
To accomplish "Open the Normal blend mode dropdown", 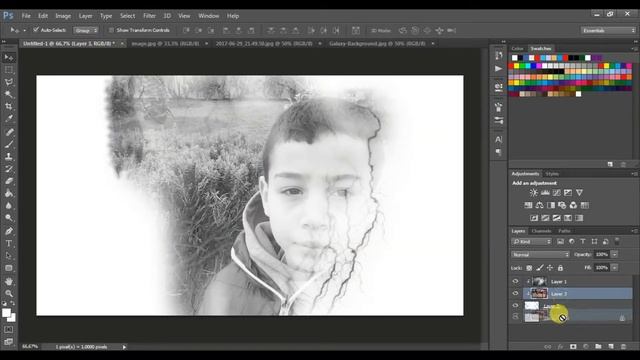I will [540, 254].
